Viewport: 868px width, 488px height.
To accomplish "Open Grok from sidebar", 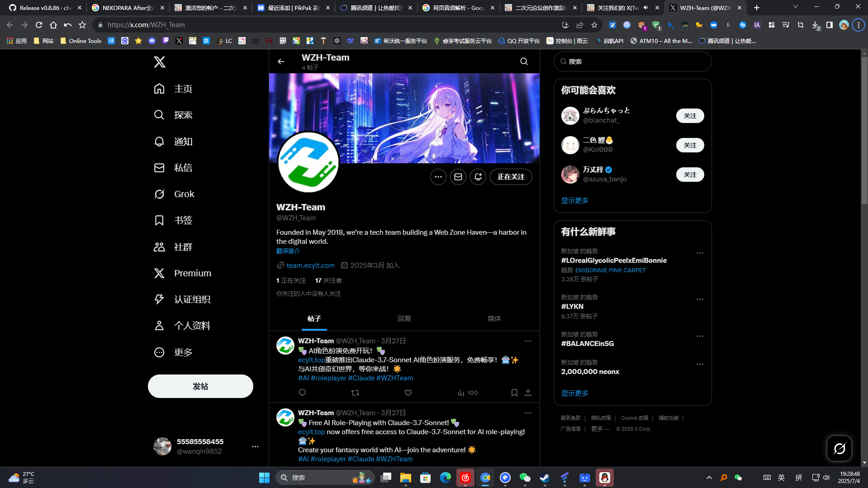I will pos(175,194).
